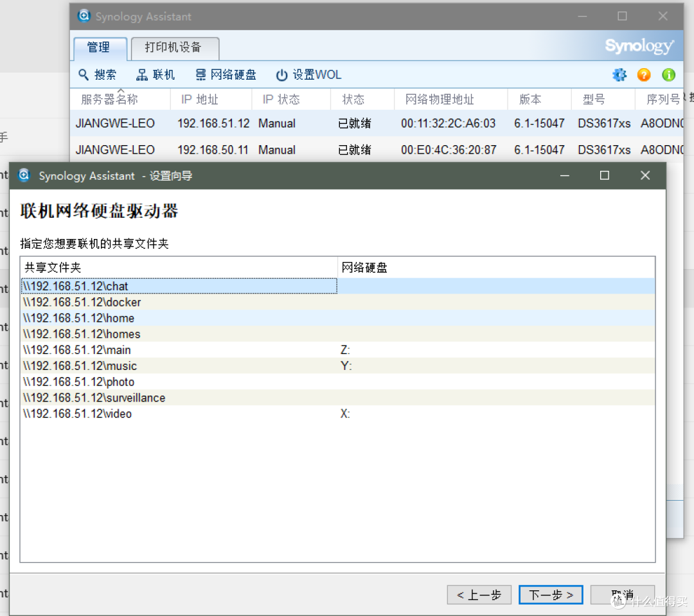The image size is (694, 616).
Task: Open the 网络硬盘 network drive tool
Action: [226, 75]
